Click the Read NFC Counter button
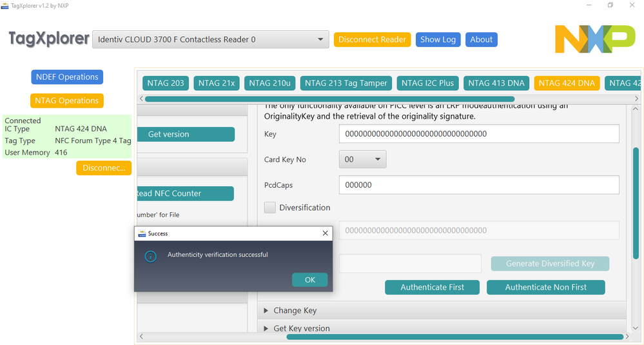644x345 pixels. pos(185,193)
